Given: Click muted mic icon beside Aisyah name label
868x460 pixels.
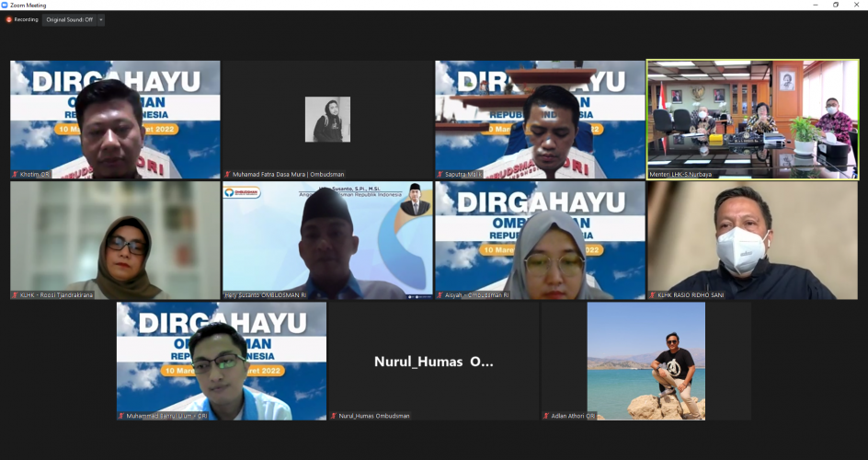Looking at the screenshot, I should point(440,295).
